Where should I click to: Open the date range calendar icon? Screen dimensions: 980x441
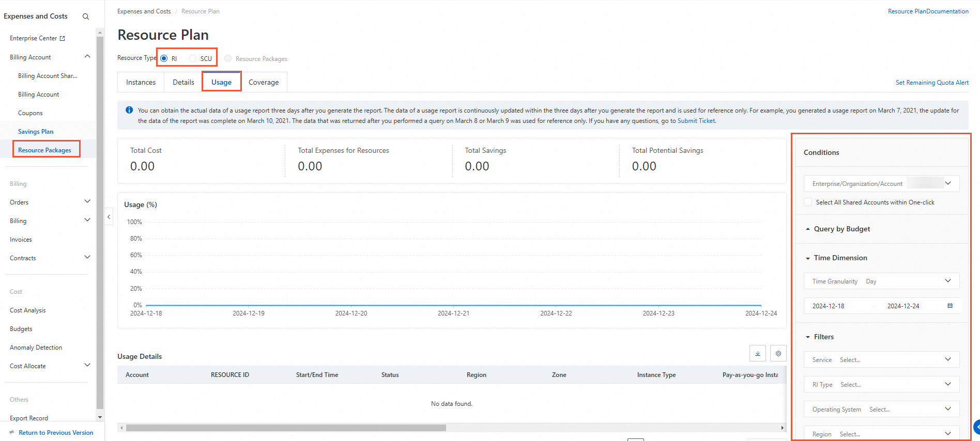coord(950,306)
